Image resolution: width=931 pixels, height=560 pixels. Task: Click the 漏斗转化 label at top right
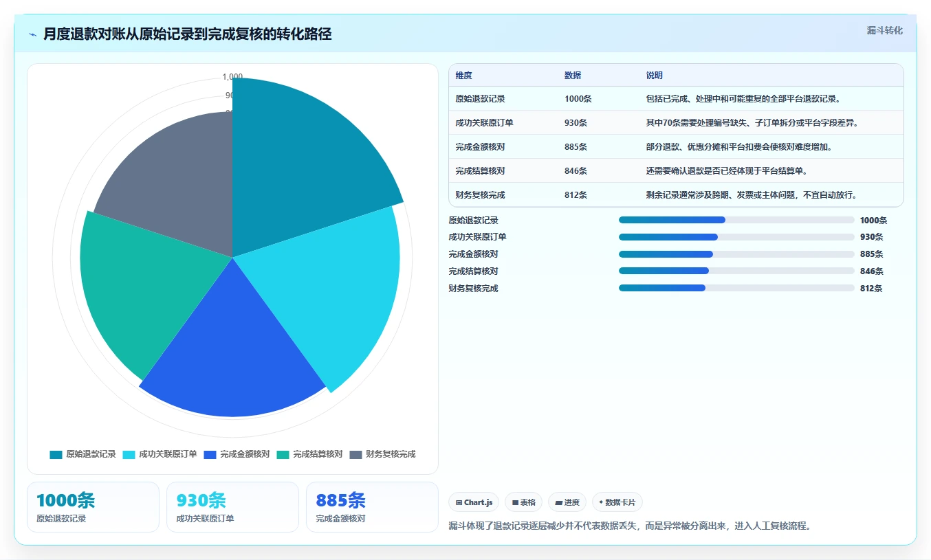point(884,31)
